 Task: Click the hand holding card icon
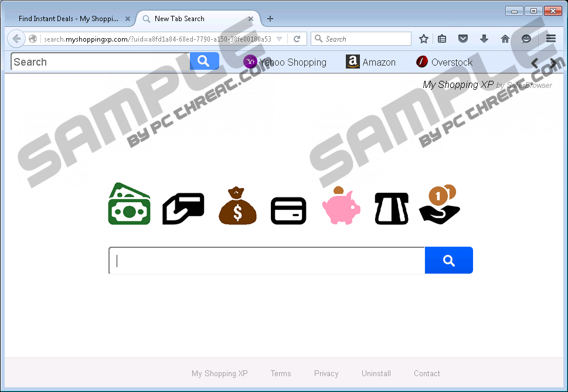tap(183, 208)
